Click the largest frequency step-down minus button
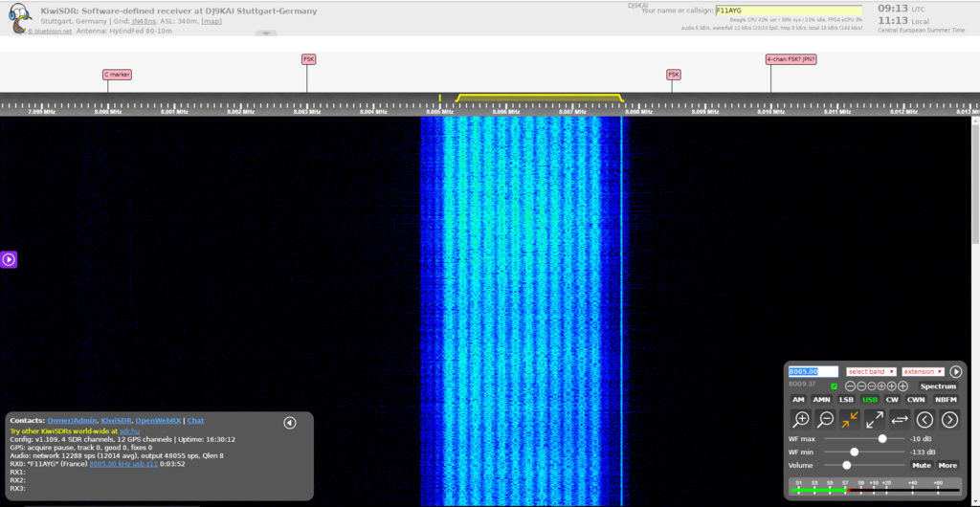The height and width of the screenshot is (507, 980). point(850,386)
